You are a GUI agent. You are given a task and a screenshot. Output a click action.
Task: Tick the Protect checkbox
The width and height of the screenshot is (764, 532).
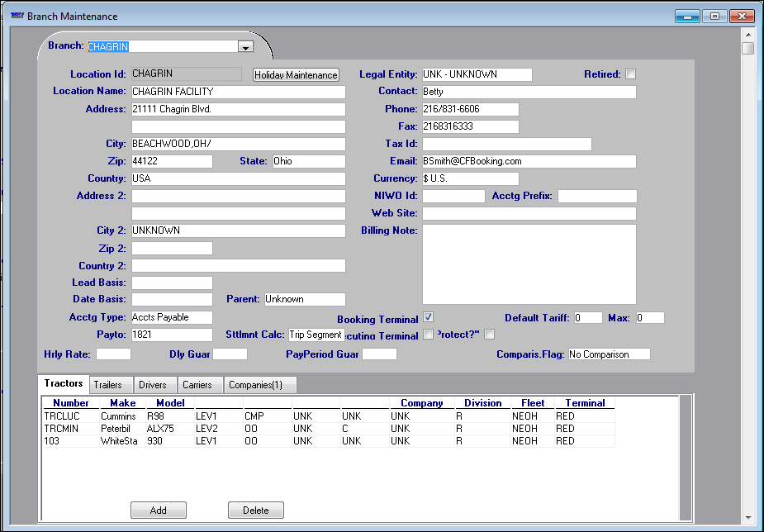click(x=489, y=335)
